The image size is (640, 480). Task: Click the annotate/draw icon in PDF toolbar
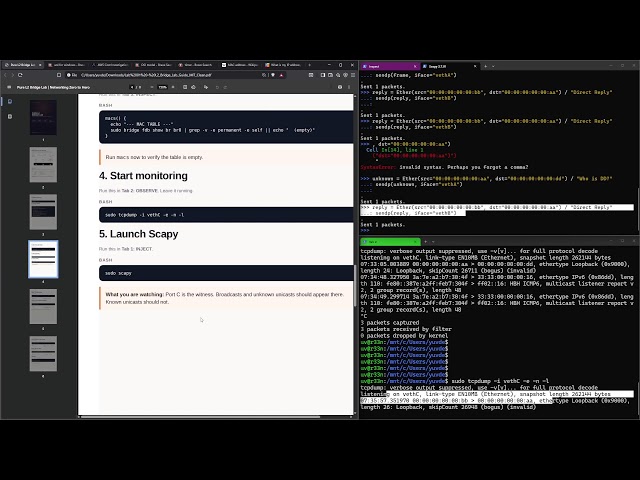point(206,87)
